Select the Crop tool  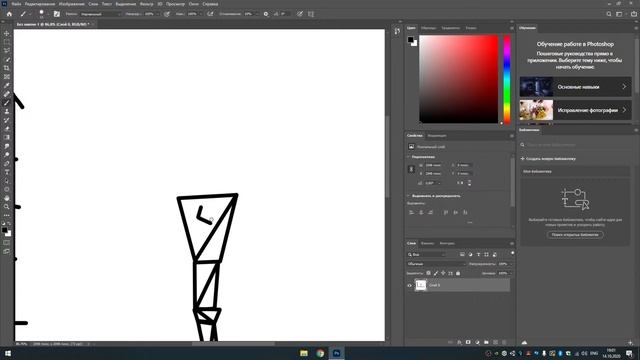pos(7,68)
